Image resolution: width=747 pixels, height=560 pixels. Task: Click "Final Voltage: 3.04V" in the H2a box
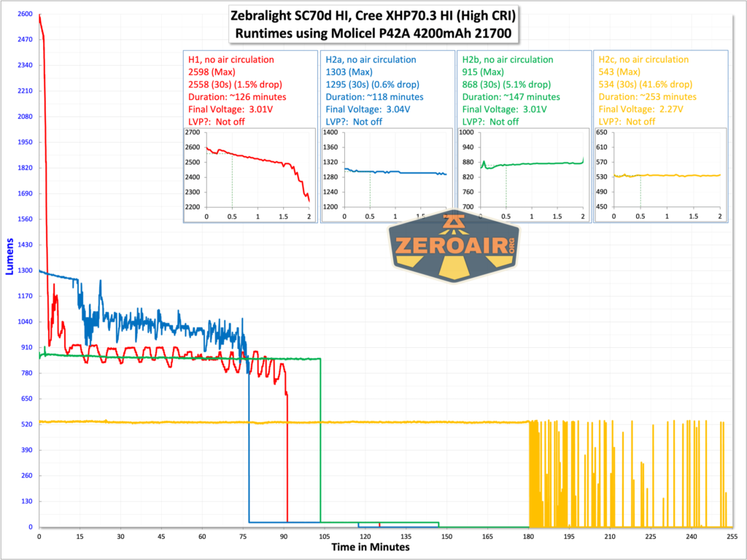[x=368, y=109]
